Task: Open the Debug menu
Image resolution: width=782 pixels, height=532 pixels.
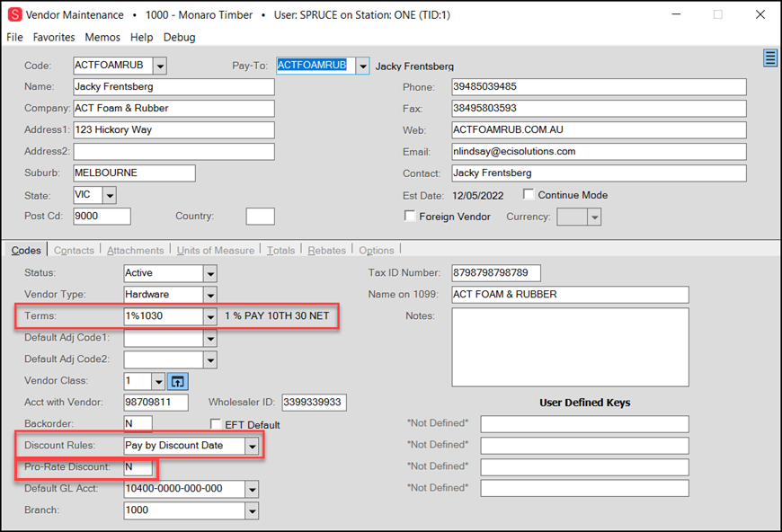Action: pyautogui.click(x=179, y=38)
